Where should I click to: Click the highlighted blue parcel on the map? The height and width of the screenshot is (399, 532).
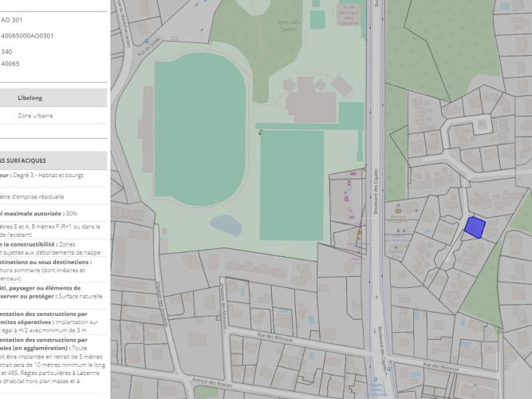point(475,227)
